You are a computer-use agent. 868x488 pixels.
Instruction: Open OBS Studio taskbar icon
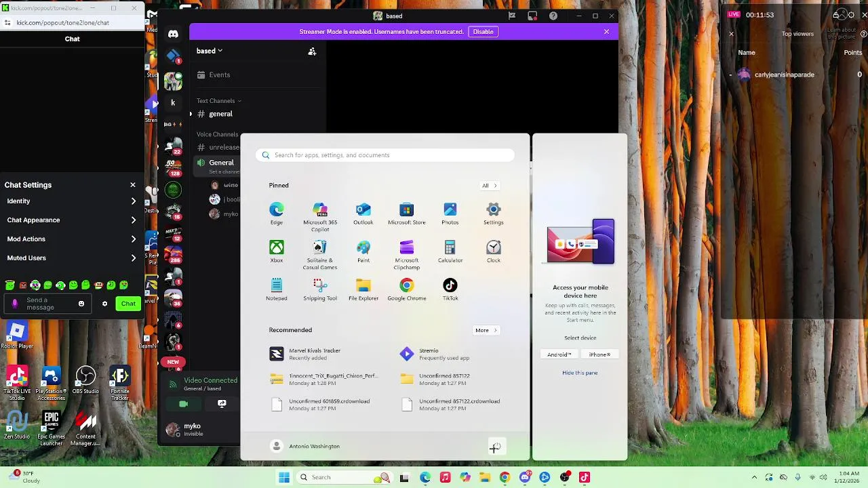pyautogui.click(x=565, y=477)
